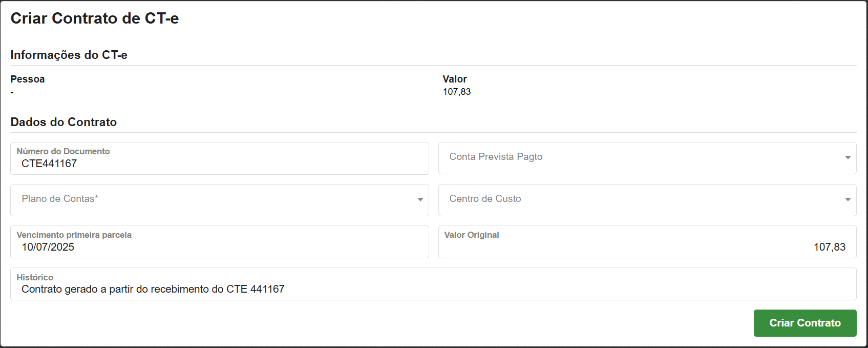Click the Centro de Custo placeholder text
This screenshot has width=868, height=348.
point(485,199)
